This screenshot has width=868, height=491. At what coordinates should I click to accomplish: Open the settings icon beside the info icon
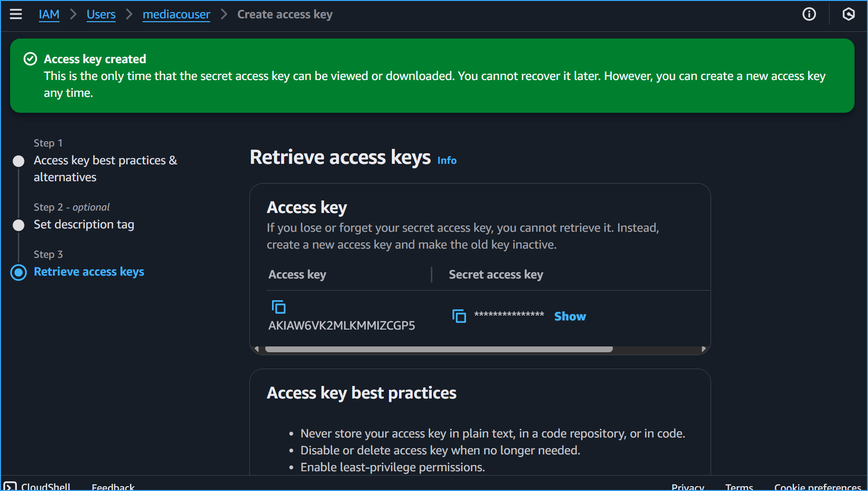tap(849, 14)
